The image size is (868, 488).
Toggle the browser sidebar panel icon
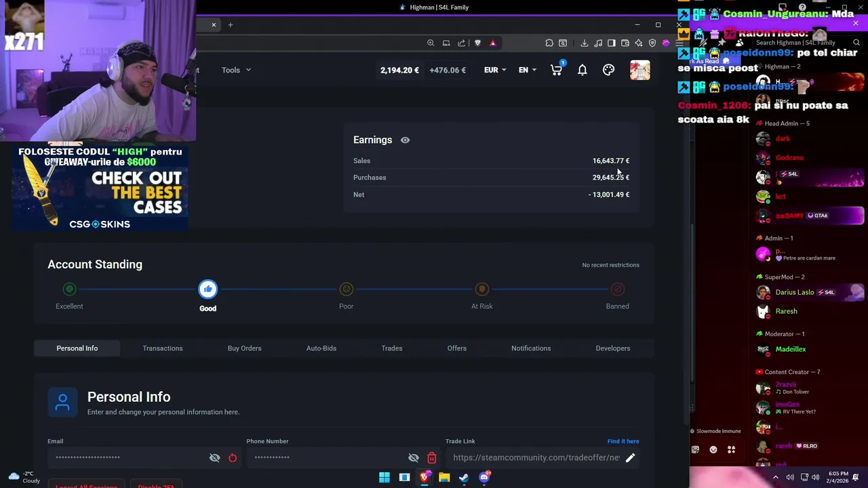(612, 43)
